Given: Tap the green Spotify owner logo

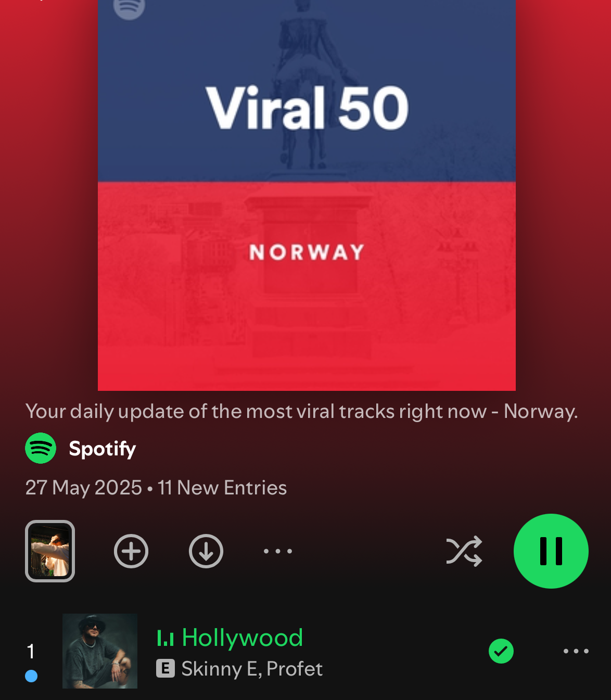Looking at the screenshot, I should (41, 448).
